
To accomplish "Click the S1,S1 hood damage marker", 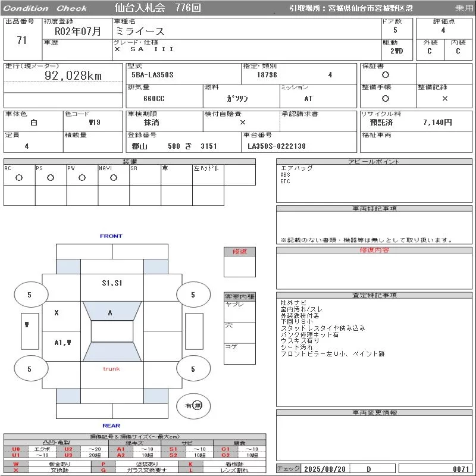I will pyautogui.click(x=111, y=283).
